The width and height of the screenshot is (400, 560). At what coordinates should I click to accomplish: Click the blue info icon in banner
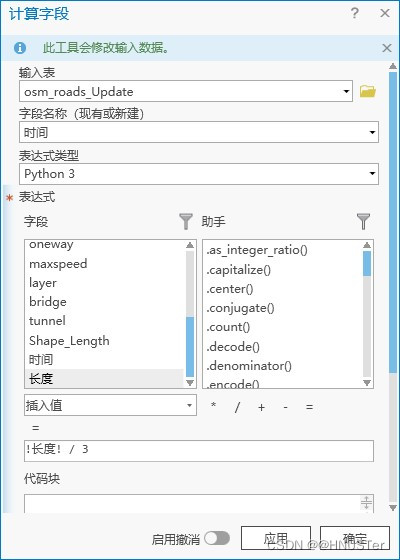tap(20, 48)
